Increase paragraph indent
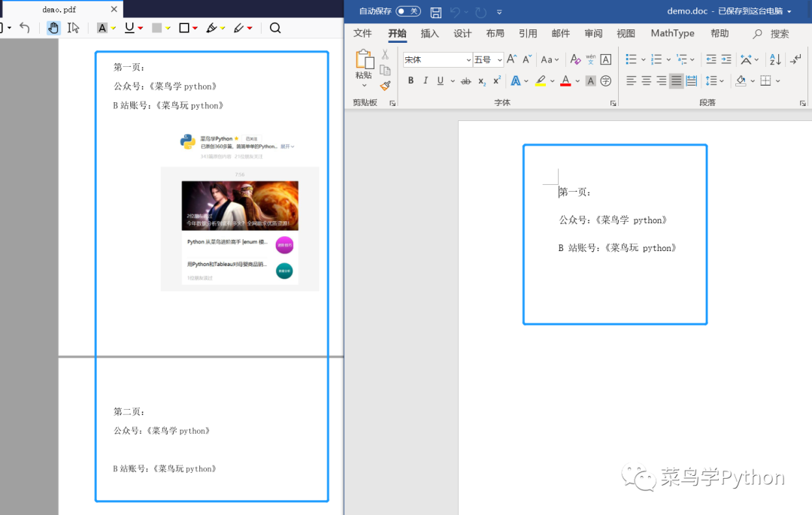 coord(726,59)
